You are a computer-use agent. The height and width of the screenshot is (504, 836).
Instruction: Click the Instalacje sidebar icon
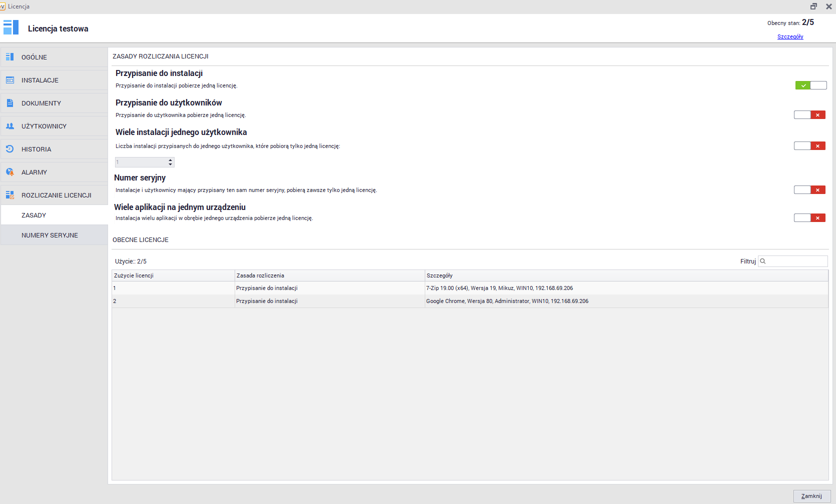click(10, 80)
